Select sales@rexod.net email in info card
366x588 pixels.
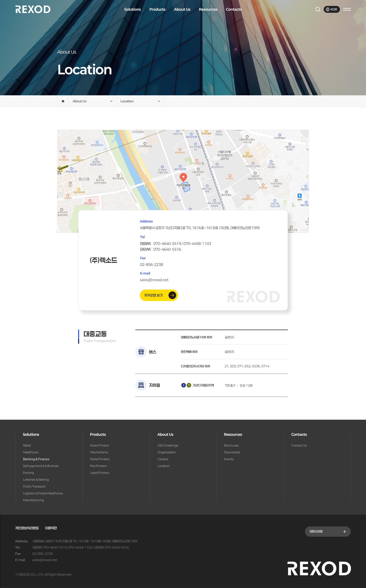[154, 280]
